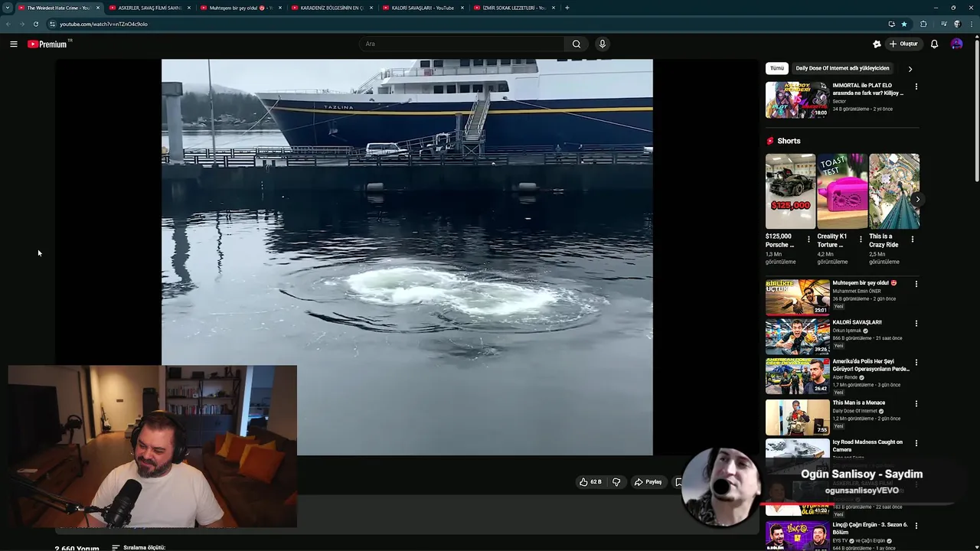Open the account avatar menu
This screenshot has height=551, width=980.
tap(957, 44)
